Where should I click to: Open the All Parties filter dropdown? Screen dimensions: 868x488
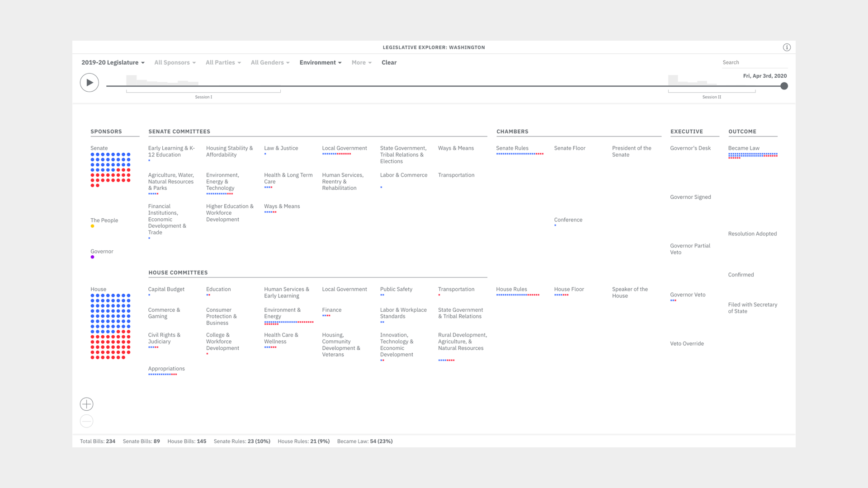click(223, 62)
